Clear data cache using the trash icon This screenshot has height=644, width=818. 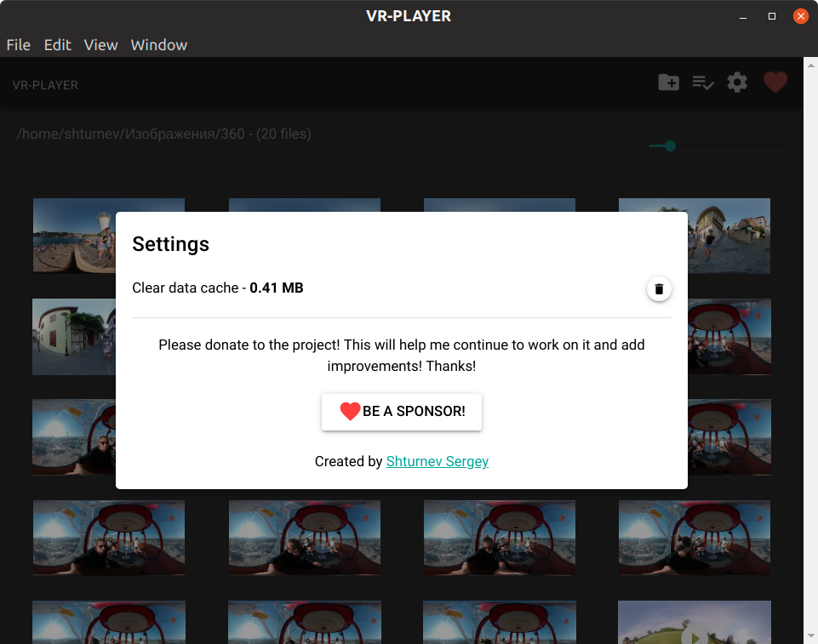coord(659,288)
